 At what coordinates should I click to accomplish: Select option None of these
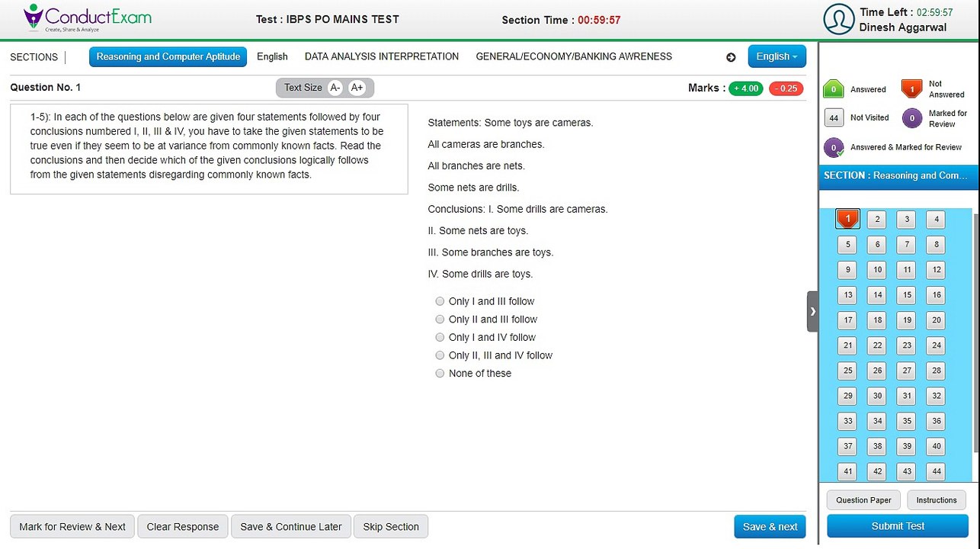(440, 374)
